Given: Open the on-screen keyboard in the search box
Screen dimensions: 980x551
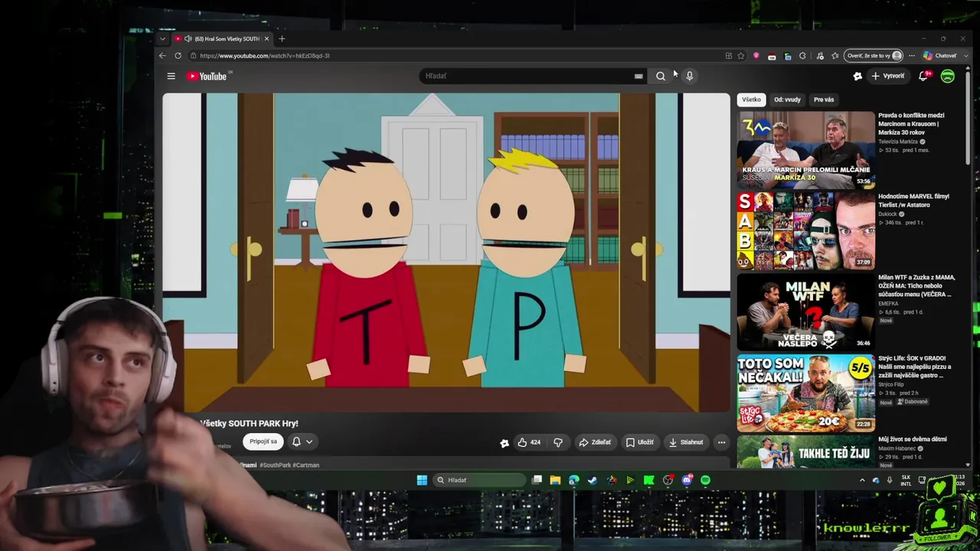Looking at the screenshot, I should 639,76.
